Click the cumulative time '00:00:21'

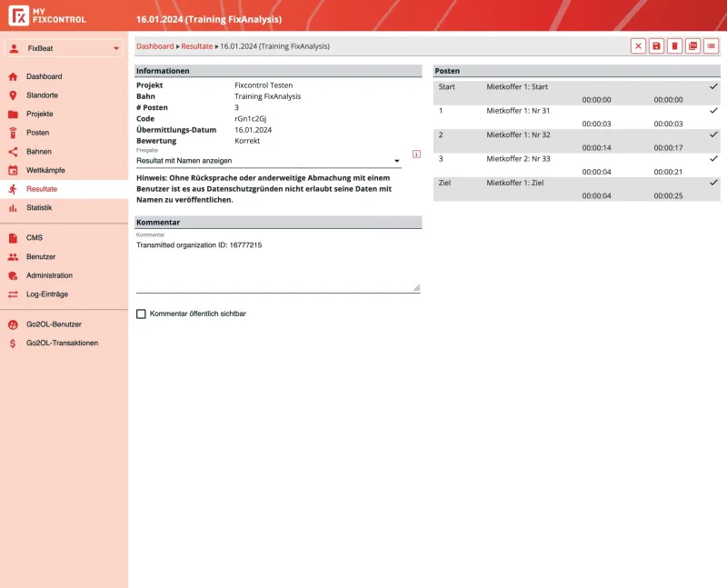tap(668, 172)
